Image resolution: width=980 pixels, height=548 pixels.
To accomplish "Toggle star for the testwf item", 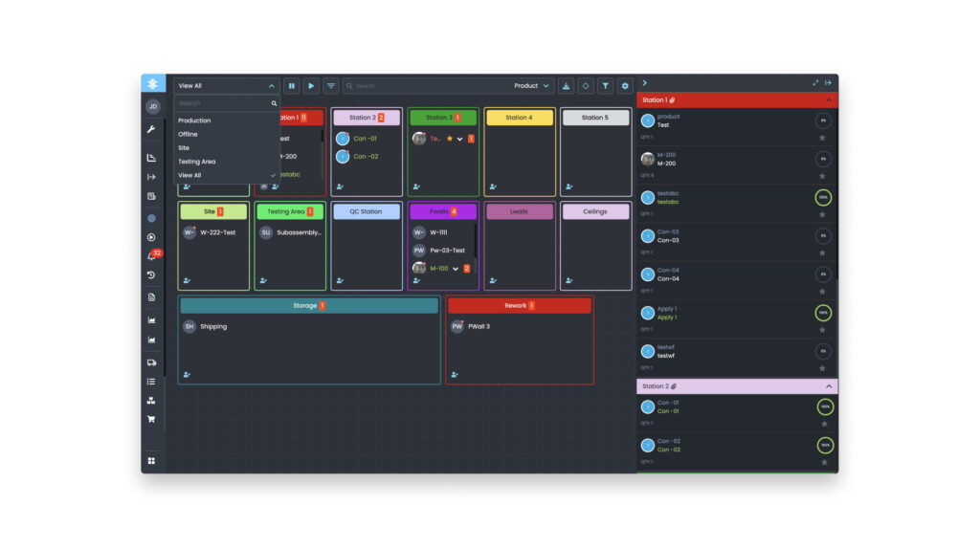I will tap(822, 368).
